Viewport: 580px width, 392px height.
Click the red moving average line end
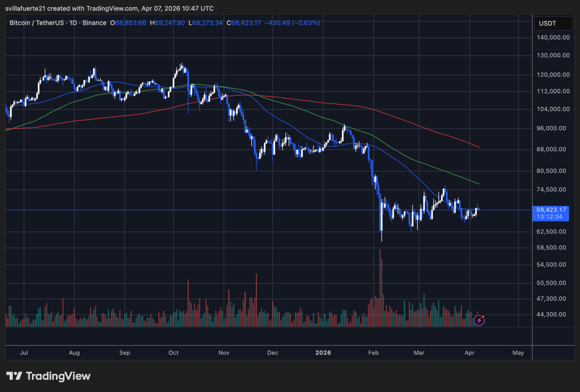pos(479,147)
